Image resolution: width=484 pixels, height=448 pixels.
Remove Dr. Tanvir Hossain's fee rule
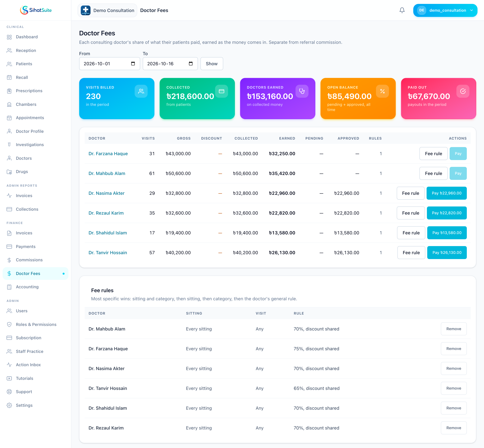(454, 388)
